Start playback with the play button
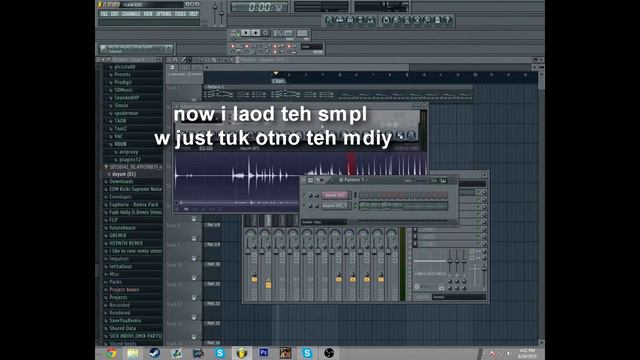 pos(245,33)
